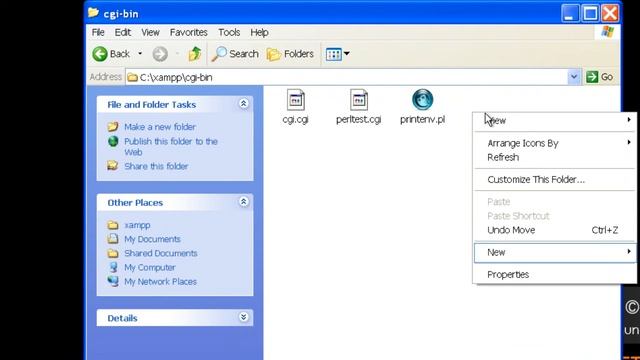Screen dimensions: 640x360
Task: Maximize the cgi-bin window
Action: pyautogui.click(x=590, y=13)
